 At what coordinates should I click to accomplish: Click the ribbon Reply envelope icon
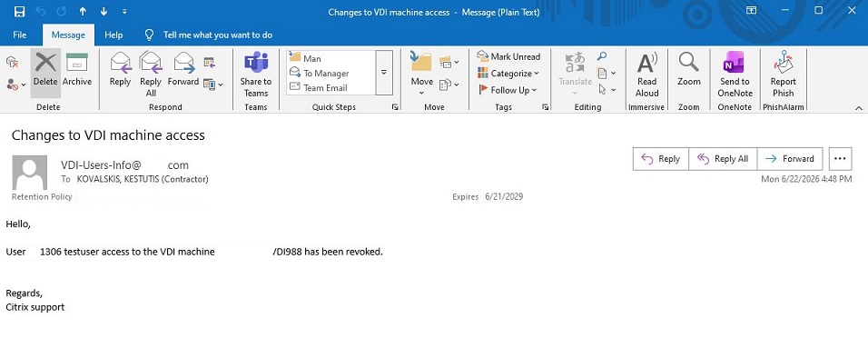coord(120,70)
